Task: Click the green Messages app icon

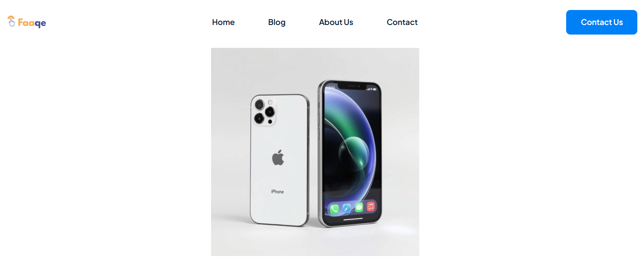Action: click(x=359, y=207)
